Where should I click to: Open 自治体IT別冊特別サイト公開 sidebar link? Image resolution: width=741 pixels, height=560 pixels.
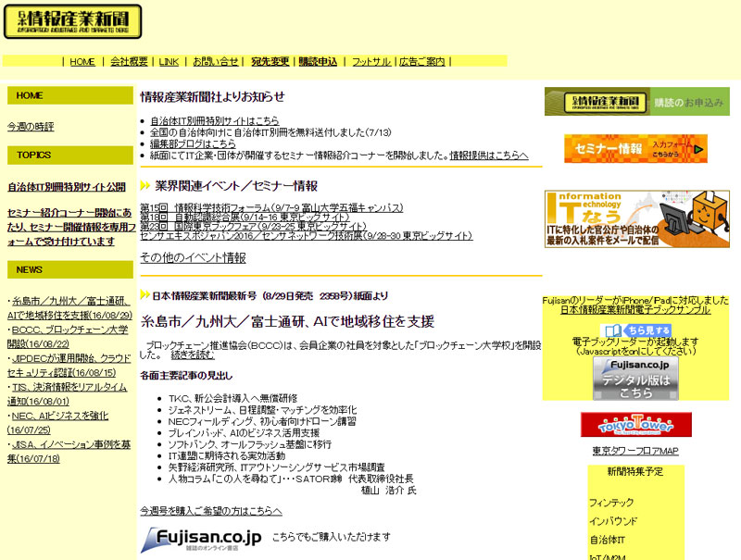[67, 187]
